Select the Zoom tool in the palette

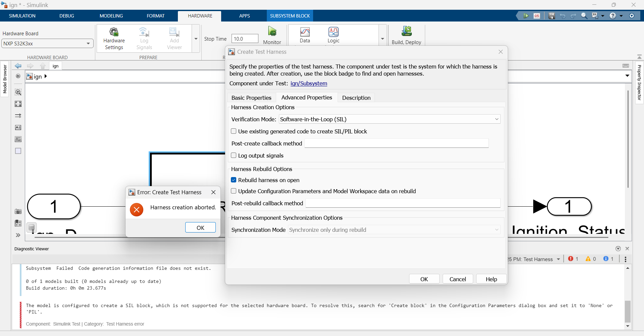18,92
